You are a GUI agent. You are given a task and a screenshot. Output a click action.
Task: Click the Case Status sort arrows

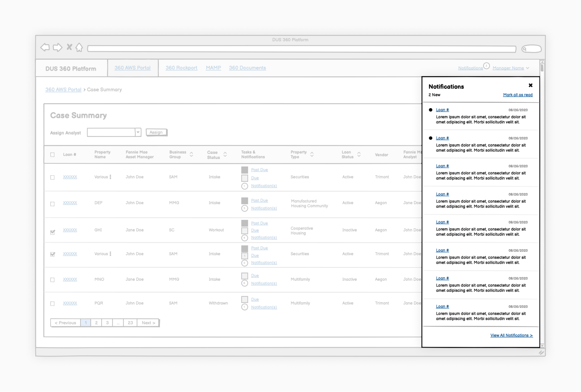point(225,154)
